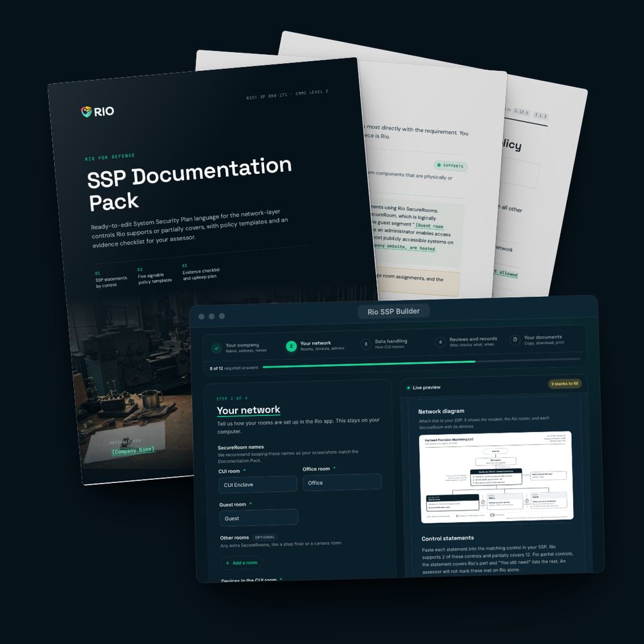Screen dimensions: 644x644
Task: Click the document icon beside Your documents
Action: [515, 340]
